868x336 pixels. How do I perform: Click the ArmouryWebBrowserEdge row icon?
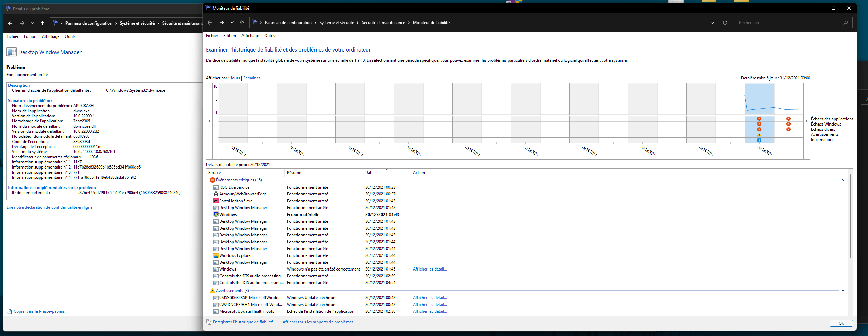(x=216, y=194)
